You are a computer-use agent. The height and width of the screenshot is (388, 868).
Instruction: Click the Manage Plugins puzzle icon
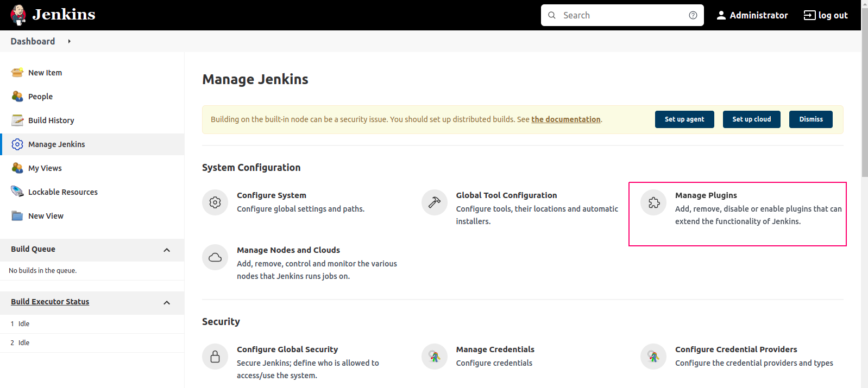pyautogui.click(x=653, y=202)
